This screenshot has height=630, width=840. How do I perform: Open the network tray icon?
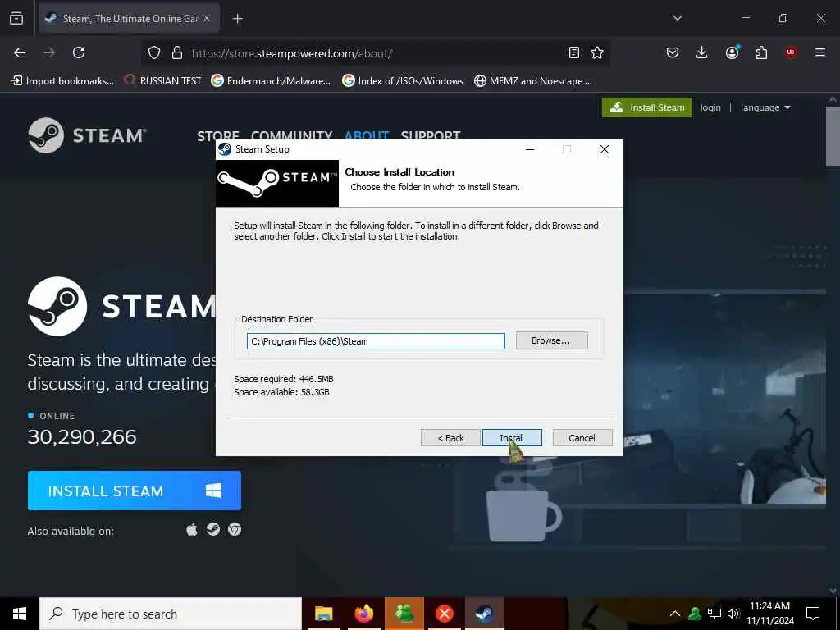pos(714,614)
